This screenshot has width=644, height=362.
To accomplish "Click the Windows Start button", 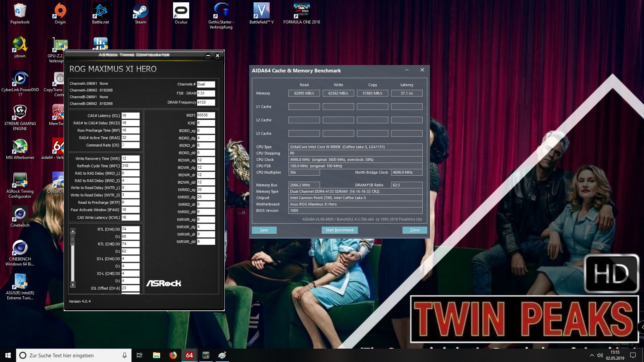I will pyautogui.click(x=8, y=355).
